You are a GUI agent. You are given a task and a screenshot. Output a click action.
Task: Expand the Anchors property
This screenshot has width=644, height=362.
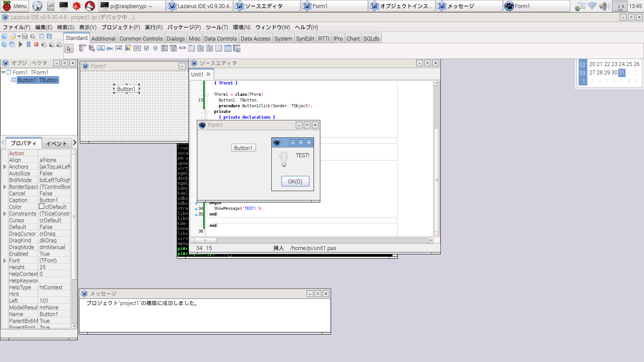click(x=5, y=167)
